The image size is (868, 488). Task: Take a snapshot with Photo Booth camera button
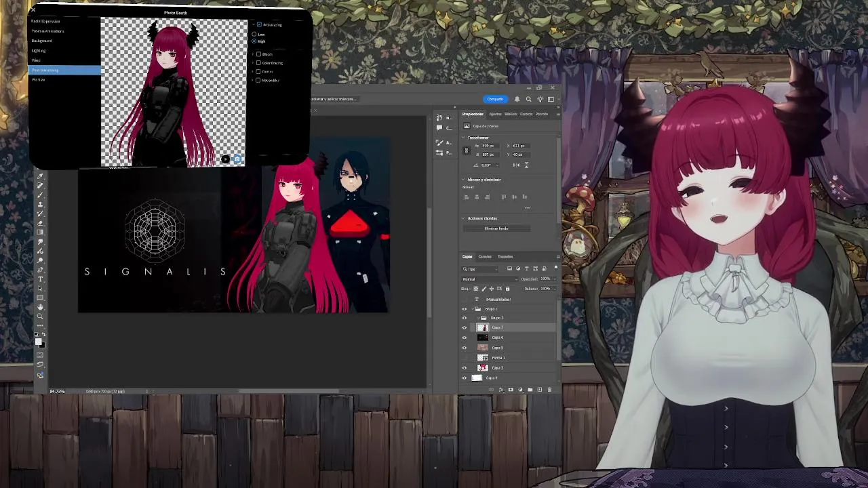click(x=237, y=159)
